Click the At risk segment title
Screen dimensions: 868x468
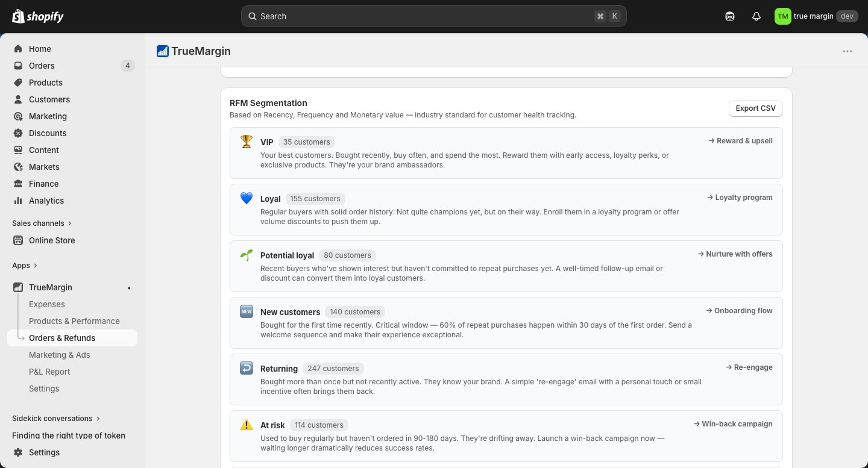coord(272,425)
